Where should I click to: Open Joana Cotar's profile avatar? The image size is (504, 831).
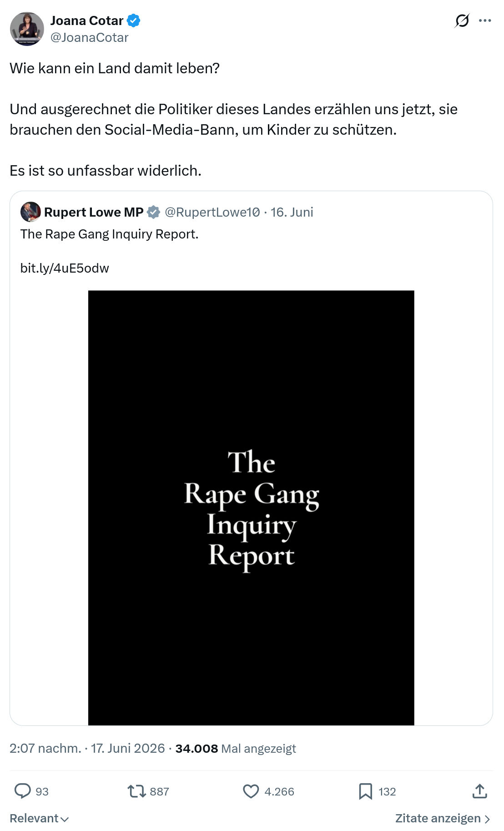[27, 29]
